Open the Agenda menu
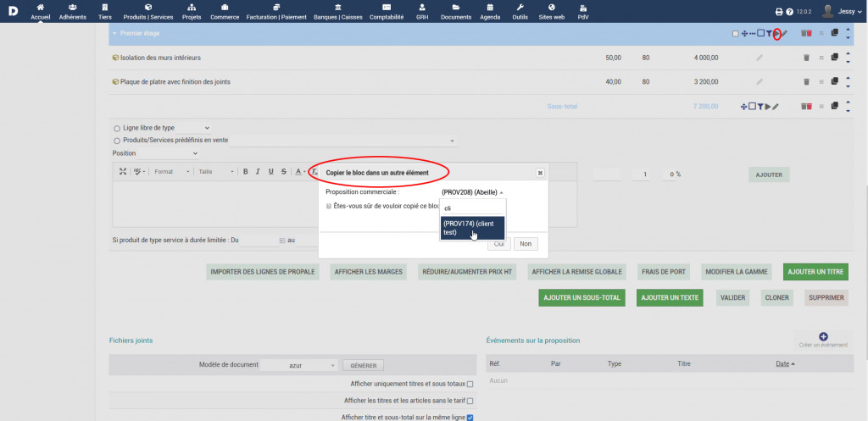 (490, 12)
